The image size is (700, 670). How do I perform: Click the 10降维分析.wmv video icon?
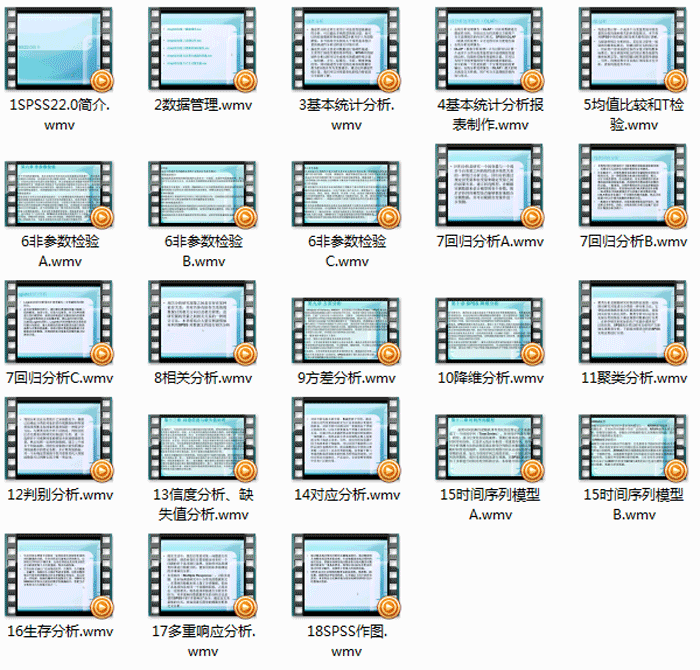tap(490, 331)
